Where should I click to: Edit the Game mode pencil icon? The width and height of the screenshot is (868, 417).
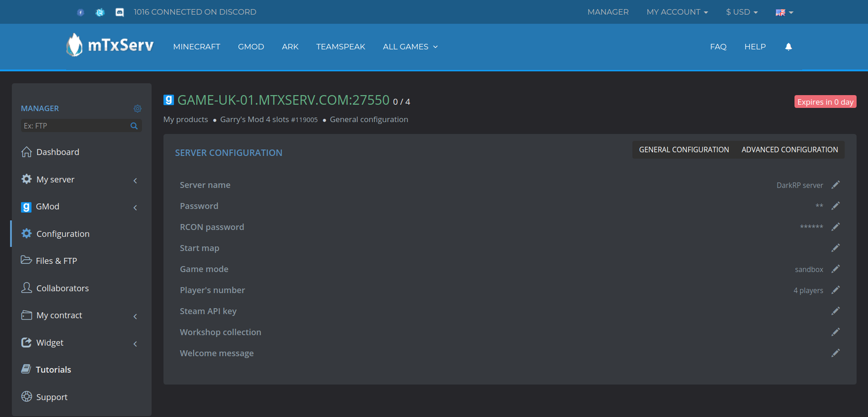coord(835,269)
